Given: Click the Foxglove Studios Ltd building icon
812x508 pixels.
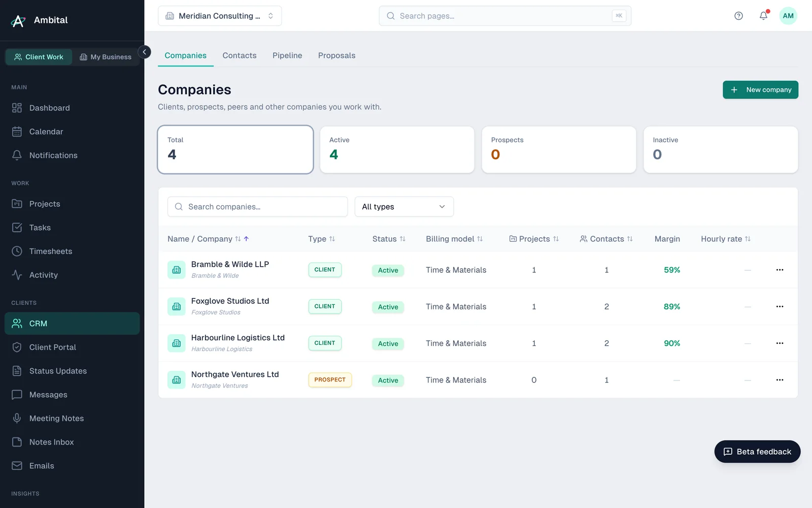Looking at the screenshot, I should click(x=177, y=306).
